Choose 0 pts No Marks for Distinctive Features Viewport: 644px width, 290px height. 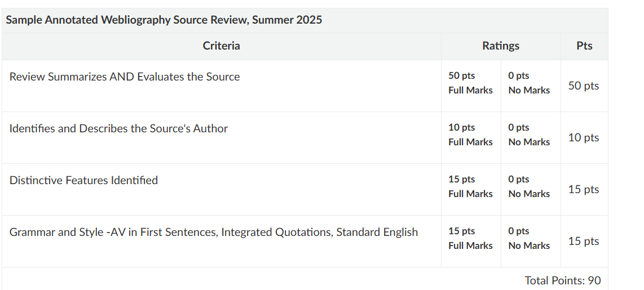529,186
